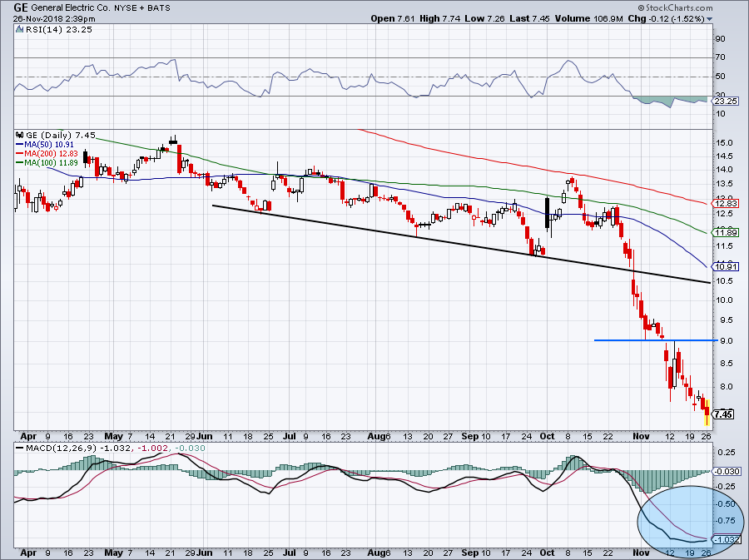
Task: Click the 23.25 RSI value tag
Action: [723, 101]
